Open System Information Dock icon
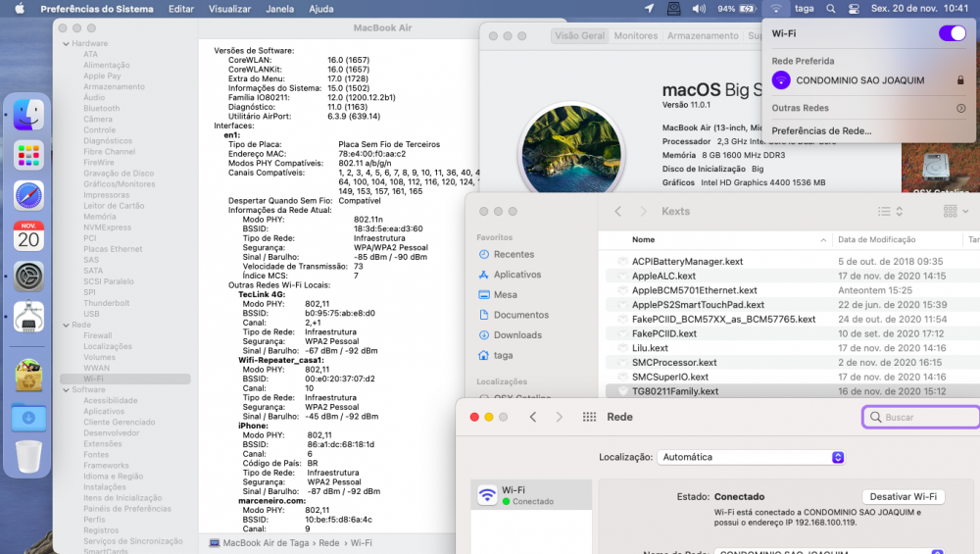Screen dimensions: 980x554 coord(28,317)
